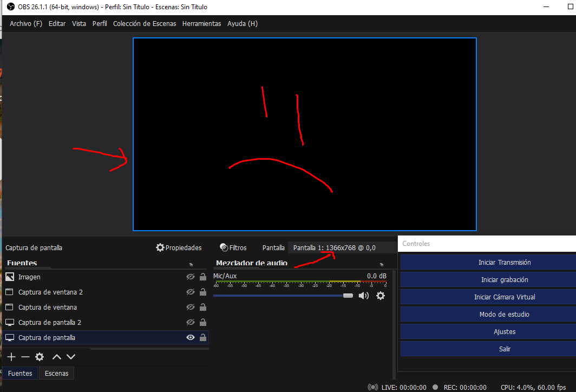This screenshot has width=576, height=392.
Task: Open the Herramientas menu
Action: pyautogui.click(x=202, y=23)
